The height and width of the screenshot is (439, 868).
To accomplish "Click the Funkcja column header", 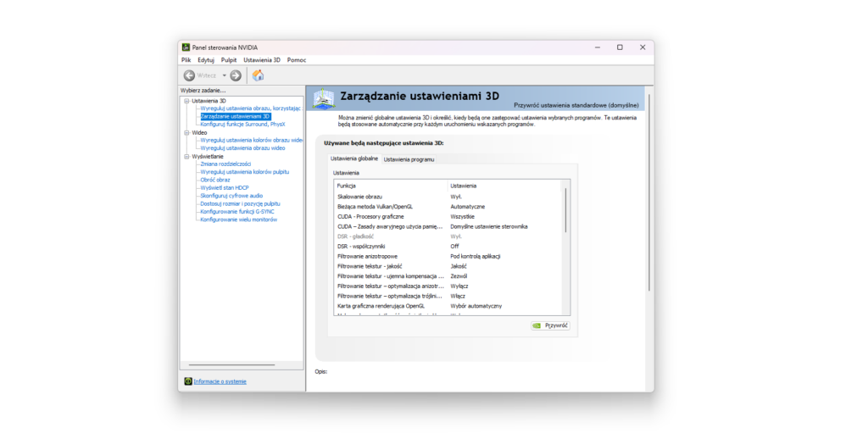I will point(391,186).
